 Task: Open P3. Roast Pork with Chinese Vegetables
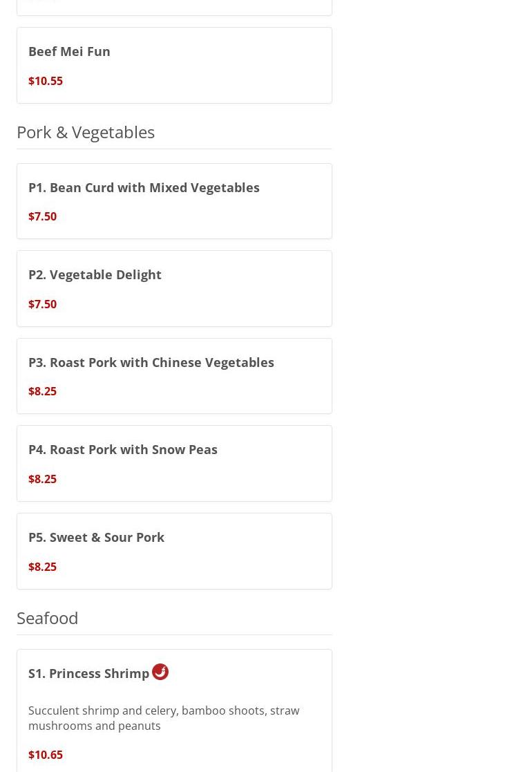[x=151, y=362]
